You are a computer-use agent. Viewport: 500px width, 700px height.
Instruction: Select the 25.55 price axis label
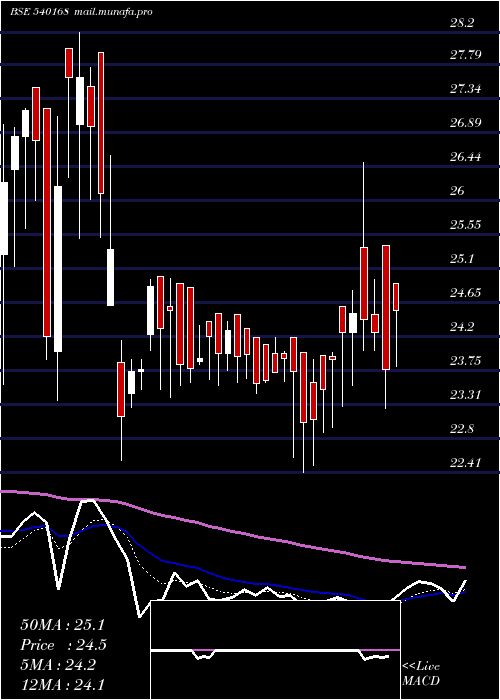click(x=465, y=225)
